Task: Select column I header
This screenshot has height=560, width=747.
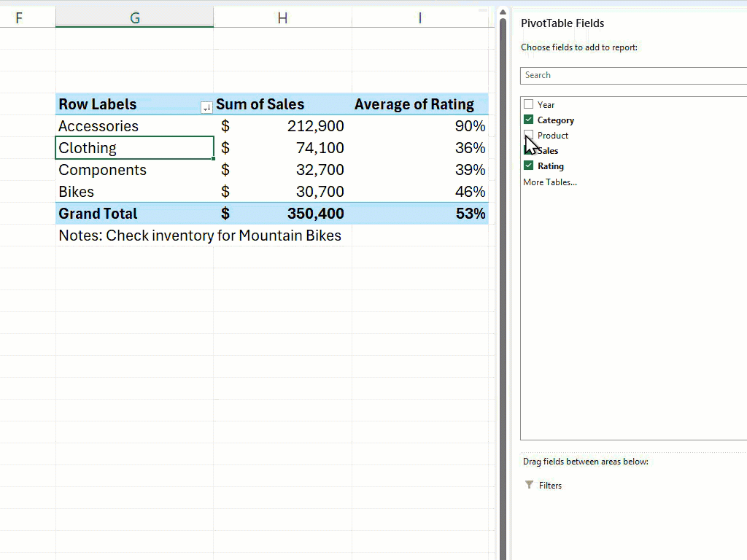Action: point(420,17)
